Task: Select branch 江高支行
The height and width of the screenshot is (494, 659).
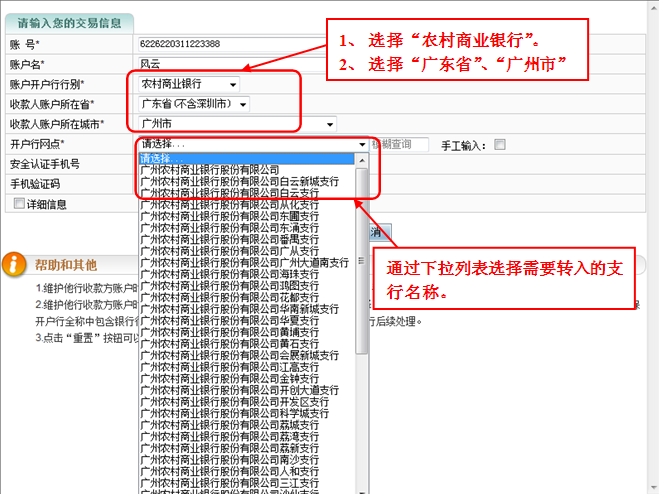Action: [247, 367]
